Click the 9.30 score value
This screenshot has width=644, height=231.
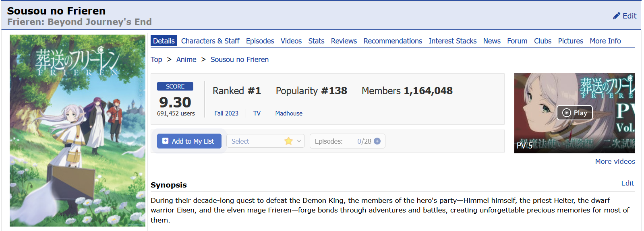coord(175,102)
